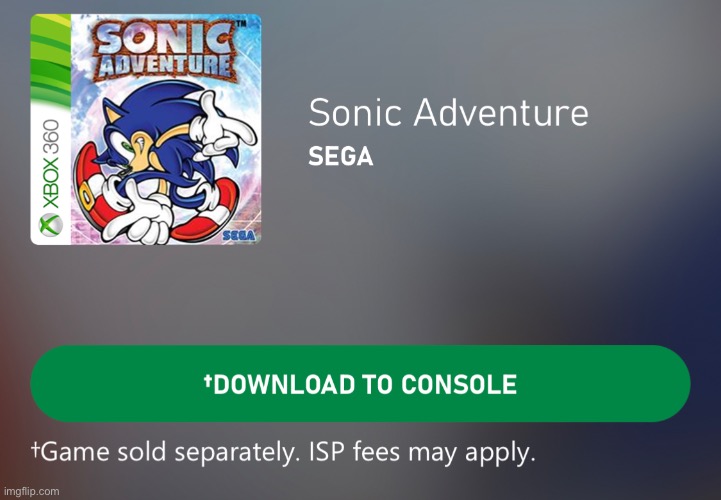Image resolution: width=721 pixels, height=500 pixels.
Task: Click the dagger mark on the download button
Action: pos(208,380)
